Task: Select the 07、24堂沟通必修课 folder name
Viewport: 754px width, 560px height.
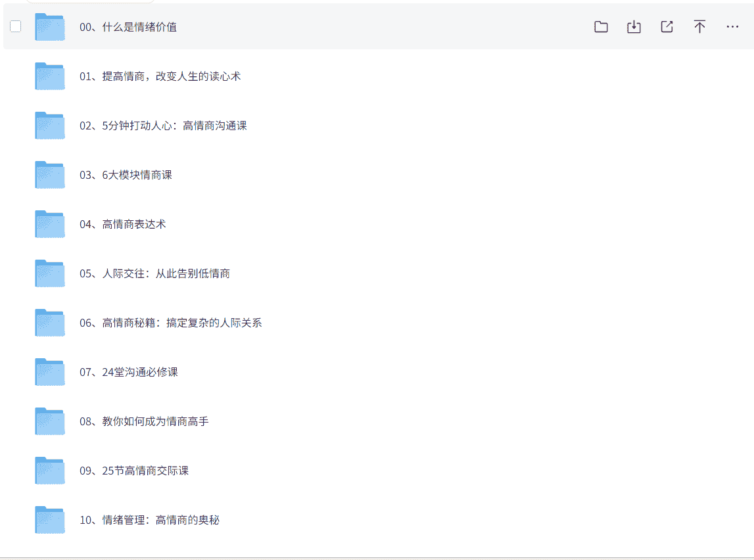Action: (128, 372)
